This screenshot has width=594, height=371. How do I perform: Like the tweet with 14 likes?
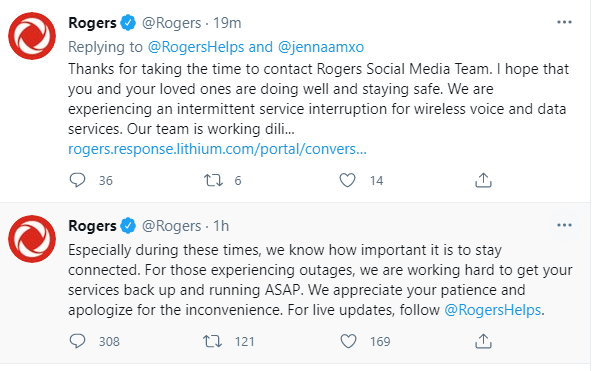pos(347,180)
